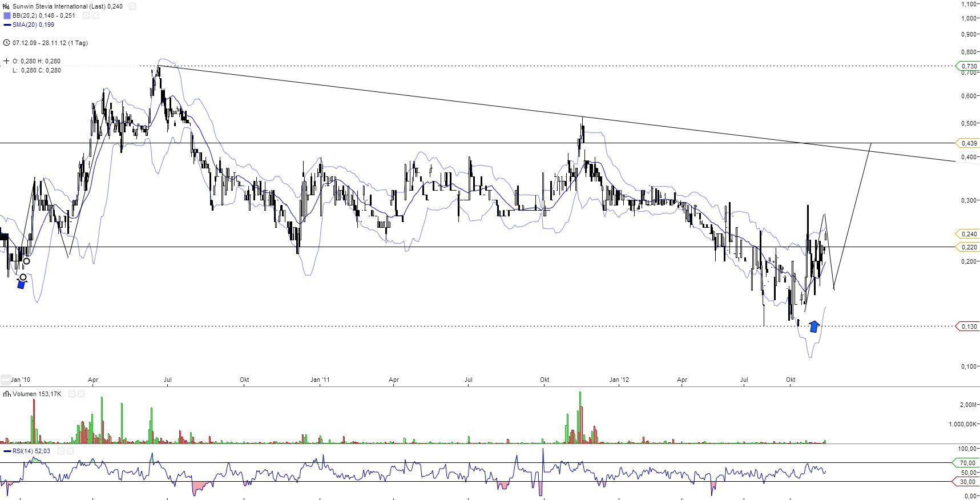The height and width of the screenshot is (500, 980).
Task: Select the 0,220 horizontal line price label
Action: (x=967, y=247)
